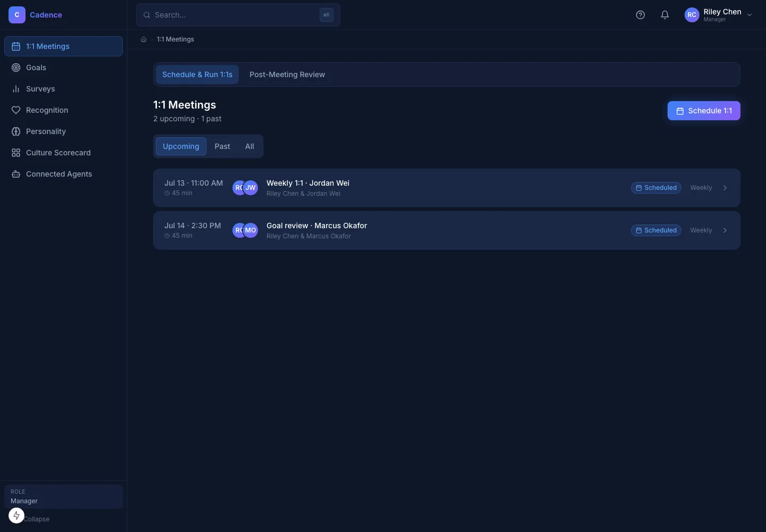Expand the Goal review Marcus Okafor row chevron

[x=725, y=230]
